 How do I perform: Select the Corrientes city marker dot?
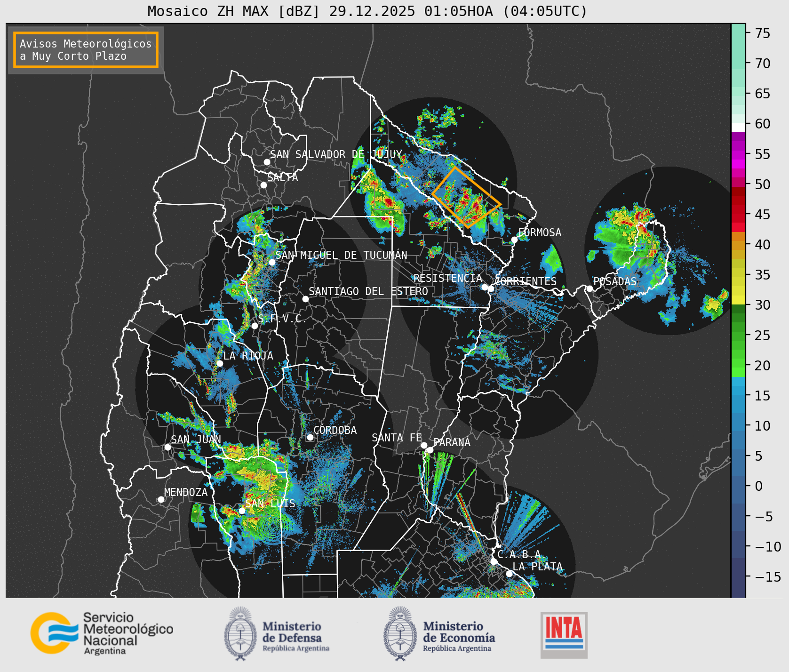pyautogui.click(x=490, y=288)
